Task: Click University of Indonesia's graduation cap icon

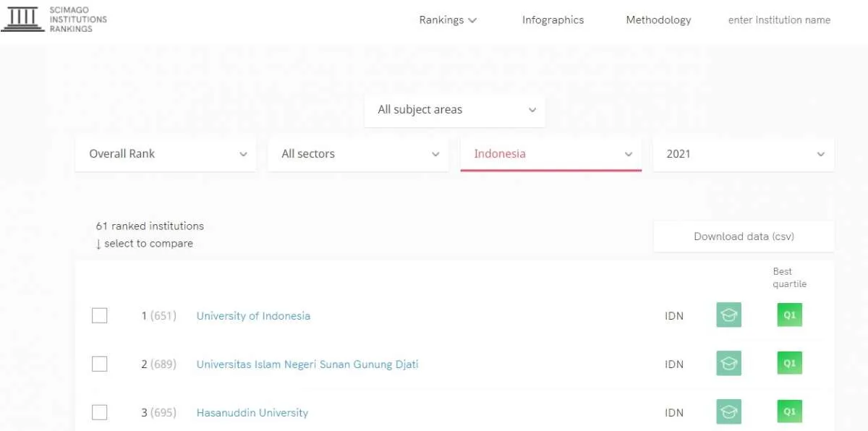Action: click(x=728, y=315)
